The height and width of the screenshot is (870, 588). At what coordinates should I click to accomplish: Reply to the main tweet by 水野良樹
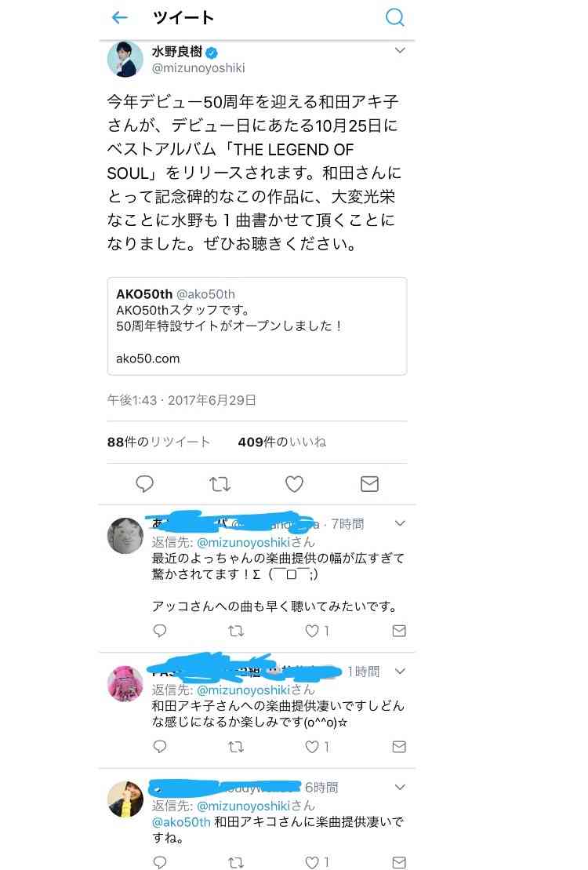click(145, 484)
